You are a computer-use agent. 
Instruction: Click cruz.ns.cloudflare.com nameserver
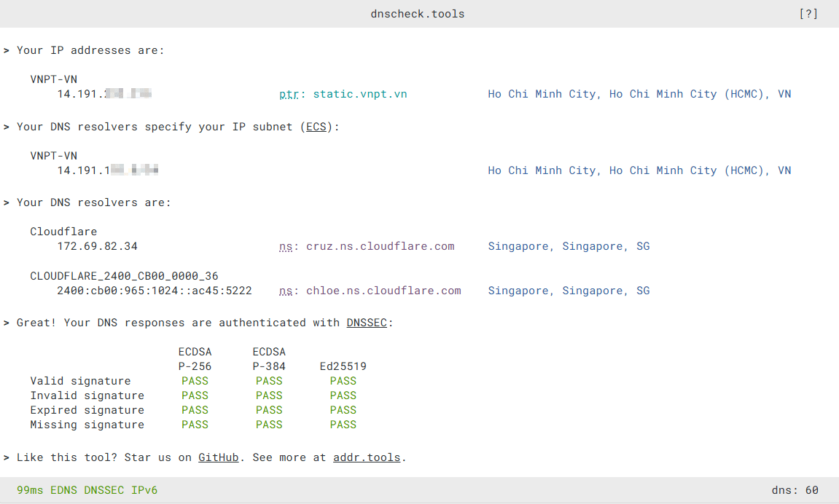point(380,246)
